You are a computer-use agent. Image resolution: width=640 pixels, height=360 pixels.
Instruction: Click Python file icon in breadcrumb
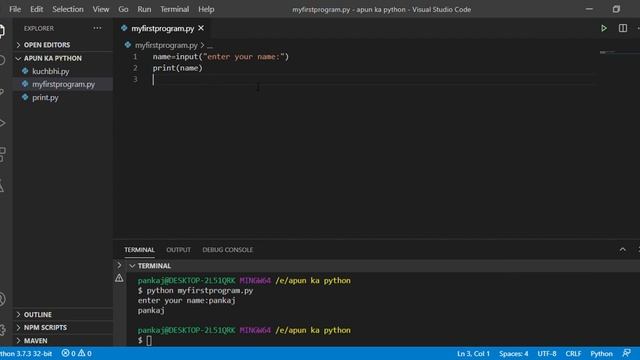coord(128,45)
